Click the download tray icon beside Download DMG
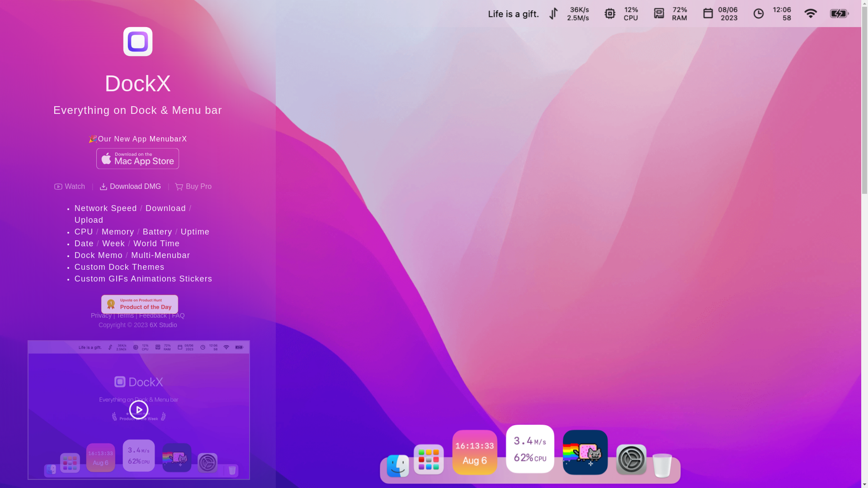This screenshot has width=868, height=488. coord(104,187)
